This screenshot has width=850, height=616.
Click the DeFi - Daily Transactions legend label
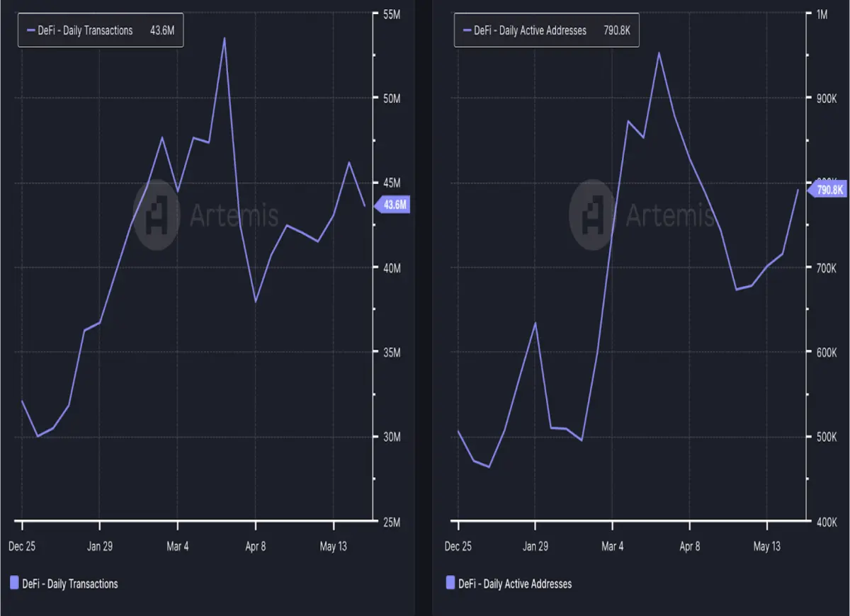pos(70,583)
